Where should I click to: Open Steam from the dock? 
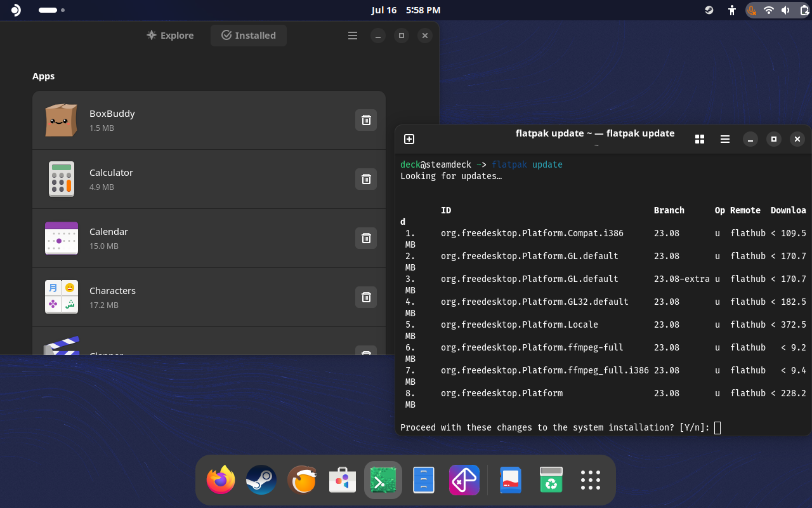(x=261, y=480)
